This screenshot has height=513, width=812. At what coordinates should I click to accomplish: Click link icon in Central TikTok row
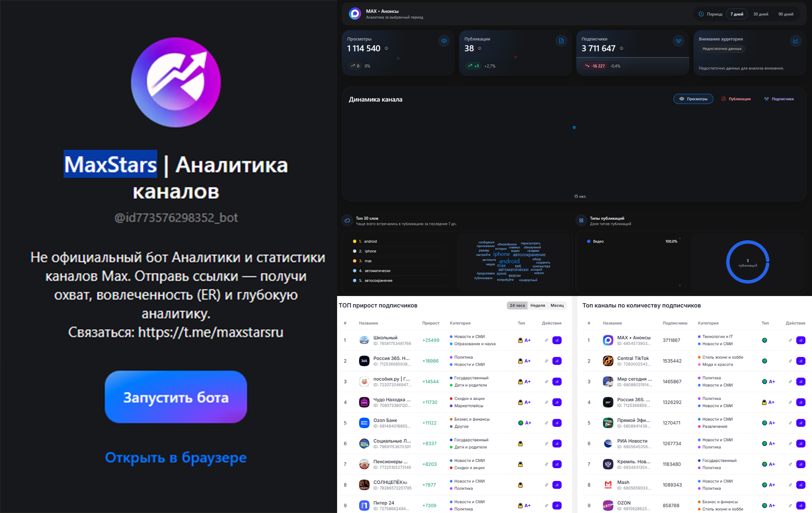coord(790,361)
